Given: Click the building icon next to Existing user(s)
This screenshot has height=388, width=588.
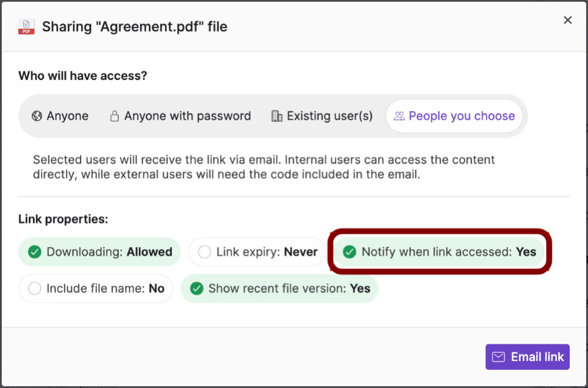Looking at the screenshot, I should coord(276,116).
